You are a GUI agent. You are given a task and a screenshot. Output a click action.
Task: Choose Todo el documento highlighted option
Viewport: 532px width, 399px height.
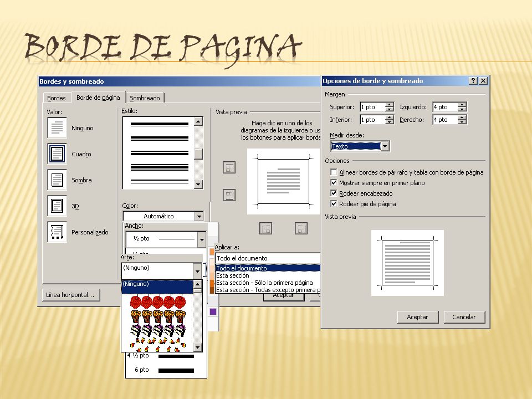268,268
